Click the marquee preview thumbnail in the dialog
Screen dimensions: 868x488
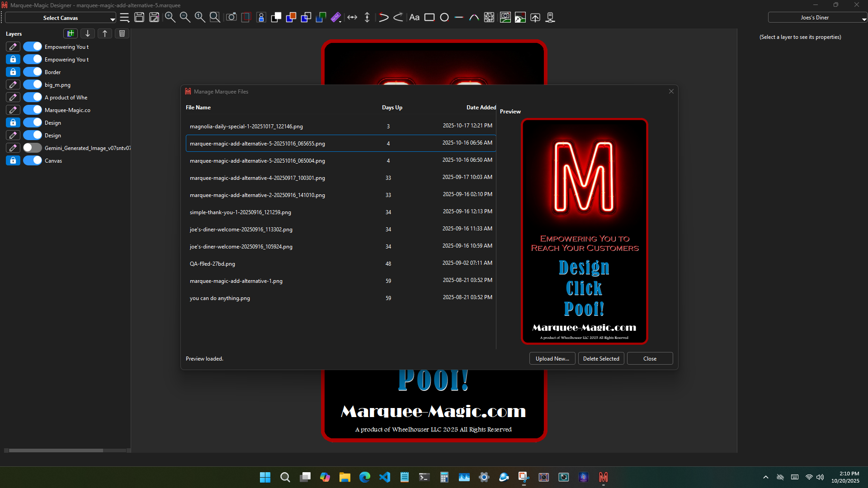[x=584, y=231]
